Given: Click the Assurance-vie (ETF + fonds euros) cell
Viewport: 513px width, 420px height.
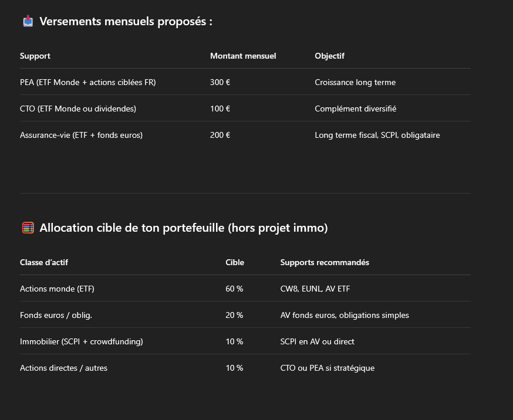Looking at the screenshot, I should point(81,136).
